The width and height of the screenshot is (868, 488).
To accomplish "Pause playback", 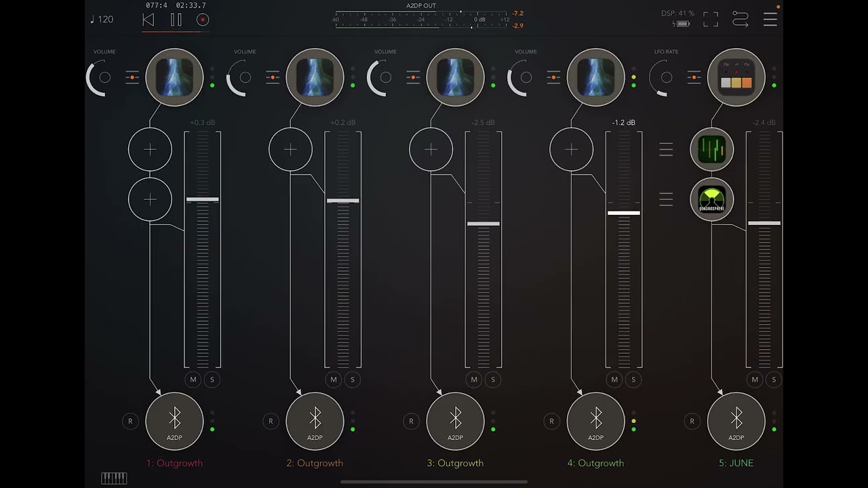I will (176, 20).
